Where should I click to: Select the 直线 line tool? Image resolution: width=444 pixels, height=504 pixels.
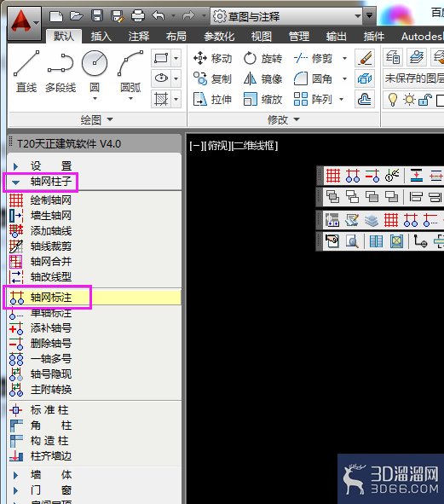tap(26, 72)
